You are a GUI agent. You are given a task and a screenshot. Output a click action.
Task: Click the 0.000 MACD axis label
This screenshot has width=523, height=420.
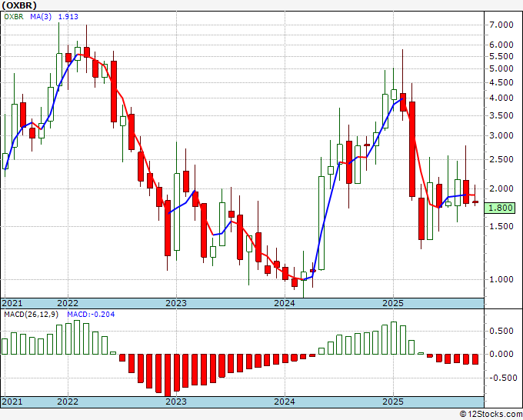pos(501,354)
